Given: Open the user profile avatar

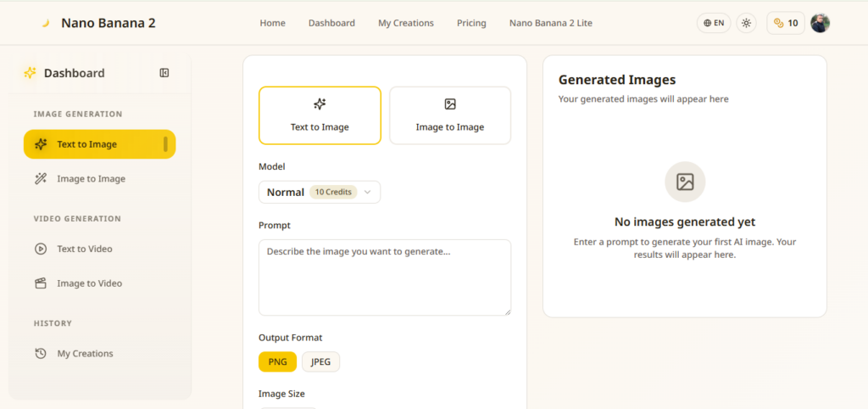Looking at the screenshot, I should [x=820, y=23].
